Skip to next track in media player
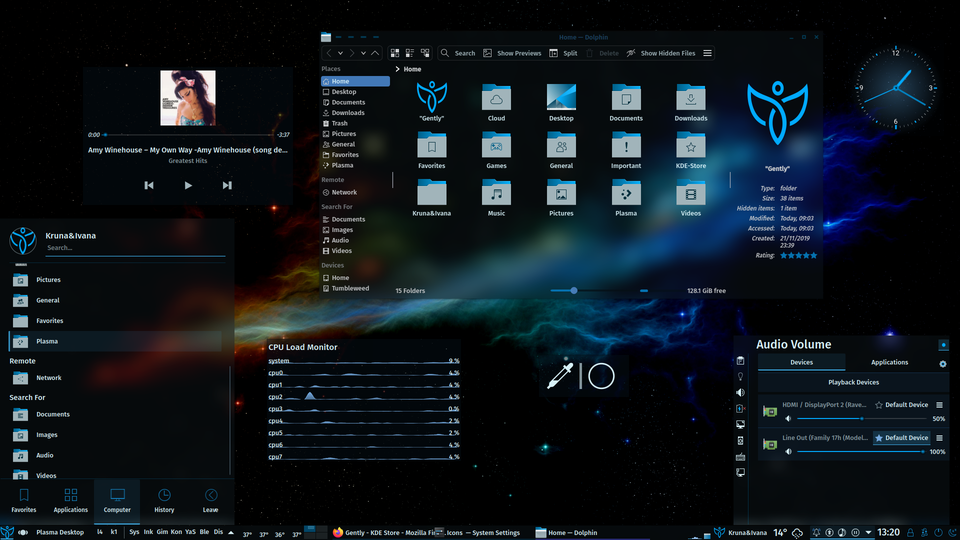The width and height of the screenshot is (960, 540). point(227,185)
